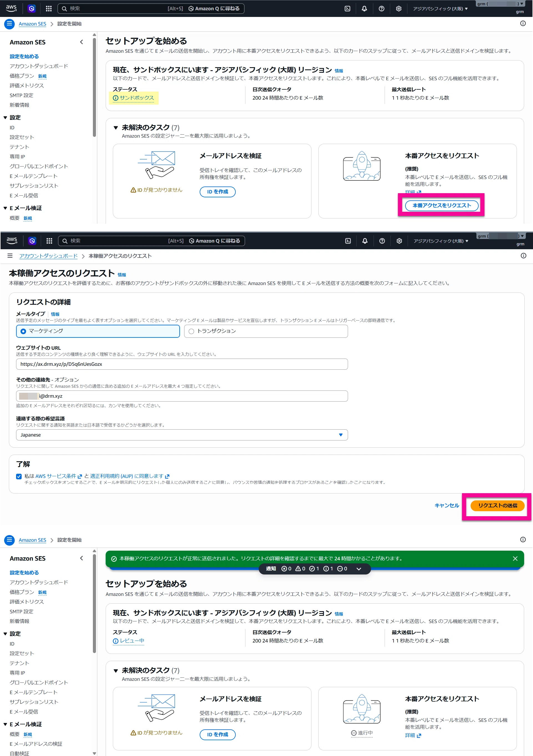533x756 pixels.
Task: Click キャンセル on the request form
Action: [x=446, y=505]
